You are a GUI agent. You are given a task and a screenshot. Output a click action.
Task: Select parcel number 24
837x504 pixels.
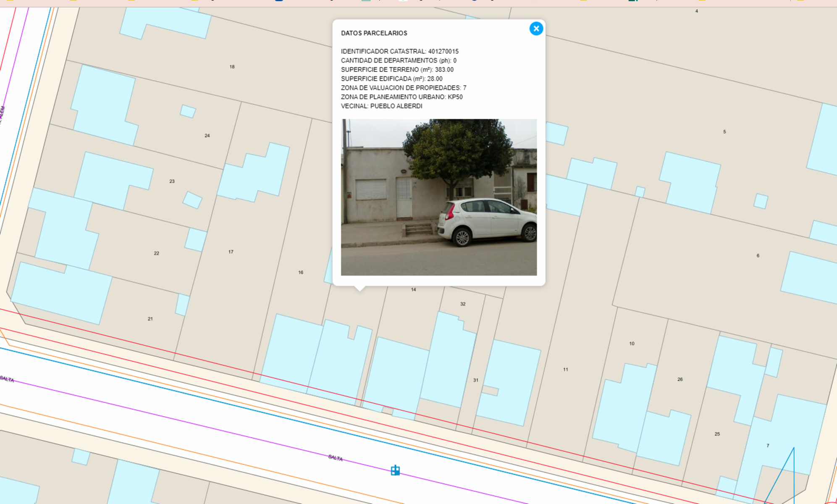[207, 136]
